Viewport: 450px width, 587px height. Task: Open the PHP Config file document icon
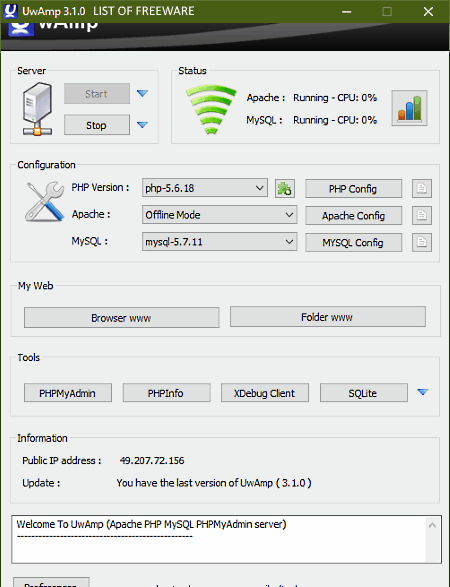(422, 188)
